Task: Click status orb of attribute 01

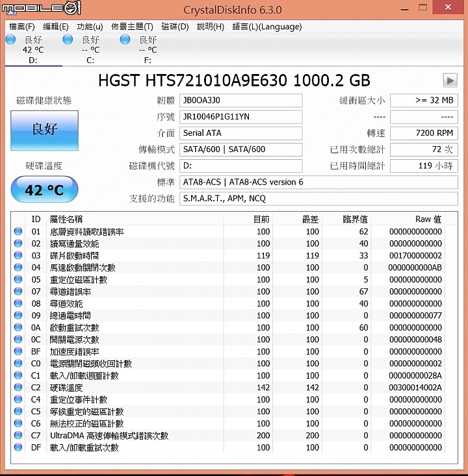Action: tap(18, 231)
